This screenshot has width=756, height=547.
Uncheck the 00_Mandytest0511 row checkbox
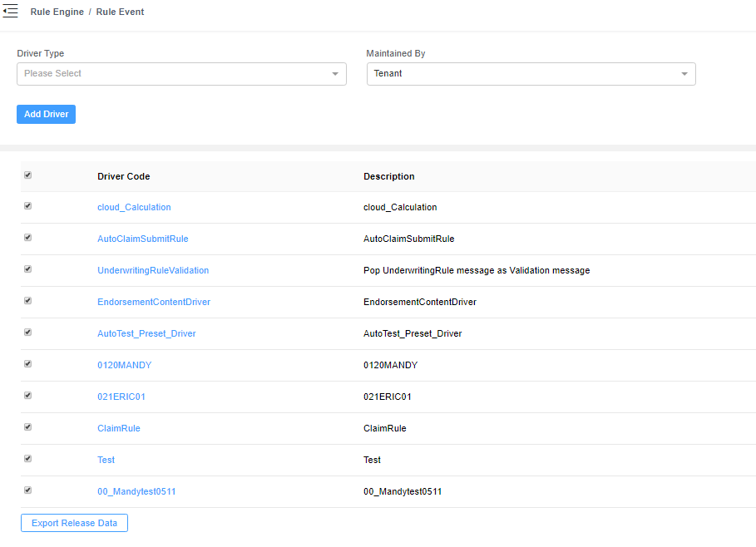(x=28, y=490)
